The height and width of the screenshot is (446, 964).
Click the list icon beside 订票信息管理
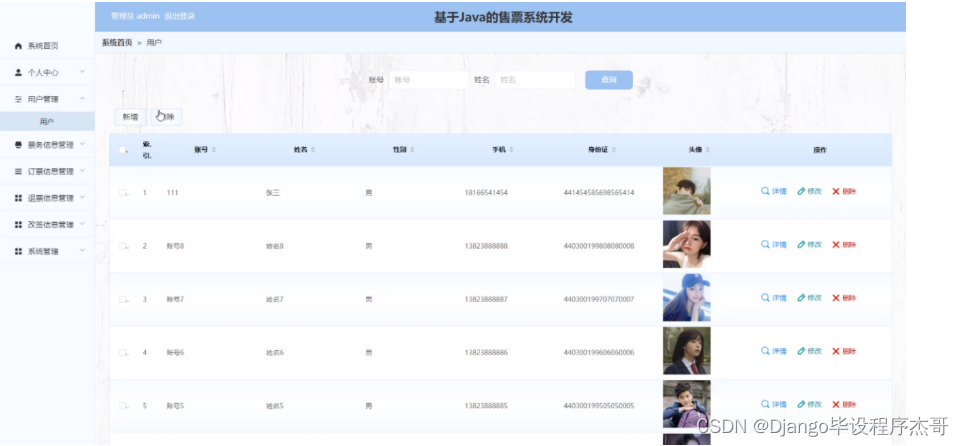[18, 172]
